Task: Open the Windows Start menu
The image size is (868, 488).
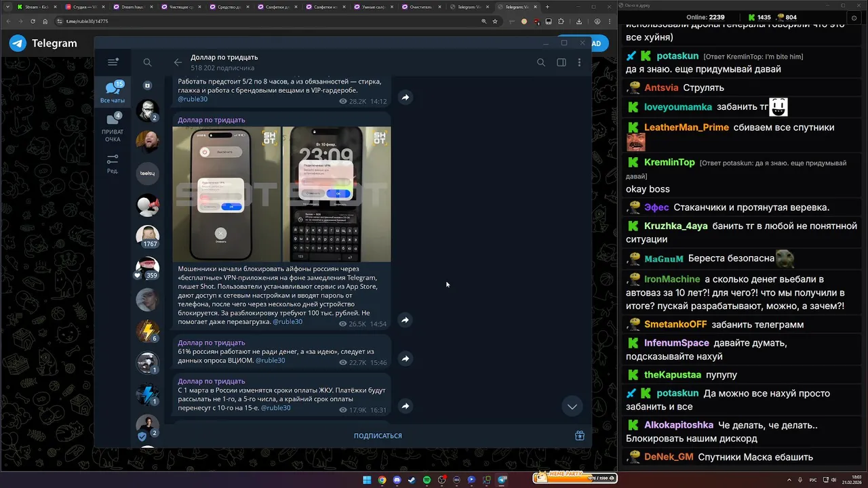Action: [x=367, y=480]
